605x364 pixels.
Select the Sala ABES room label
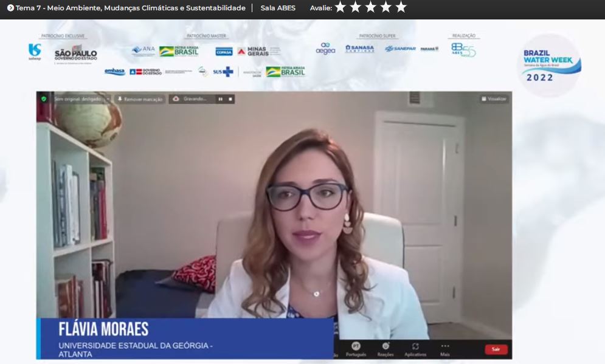[x=278, y=8]
